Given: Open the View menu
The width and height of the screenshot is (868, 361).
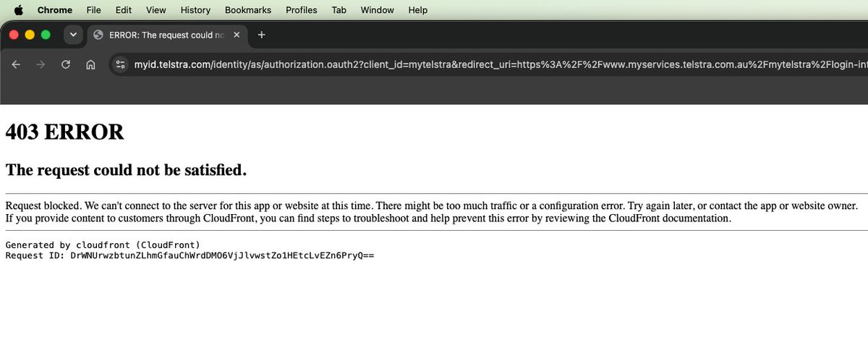Looking at the screenshot, I should (156, 10).
